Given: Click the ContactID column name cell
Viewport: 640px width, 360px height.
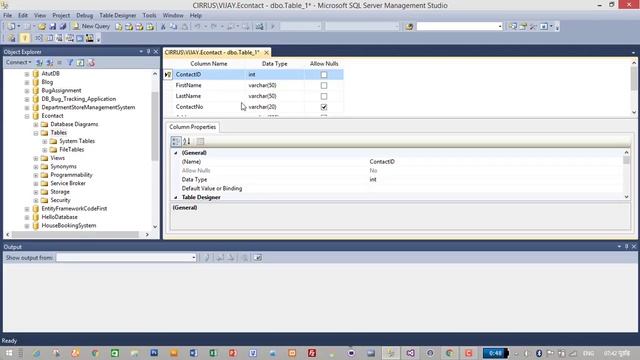Looking at the screenshot, I should [209, 75].
